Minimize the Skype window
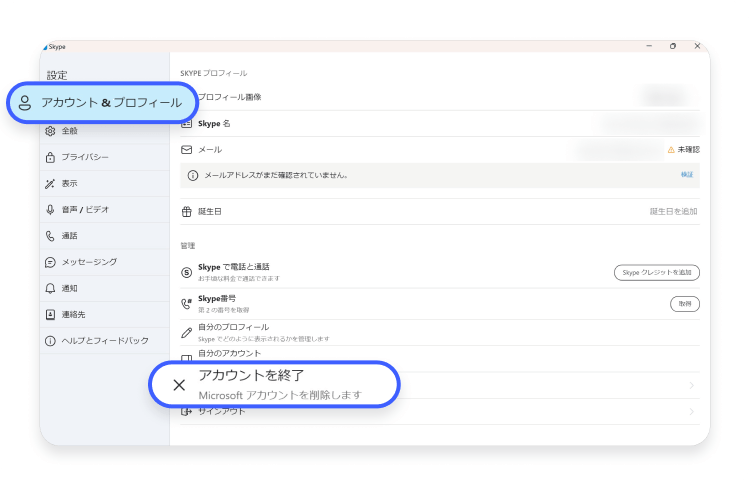Viewport: 751px width, 486px height. (649, 46)
